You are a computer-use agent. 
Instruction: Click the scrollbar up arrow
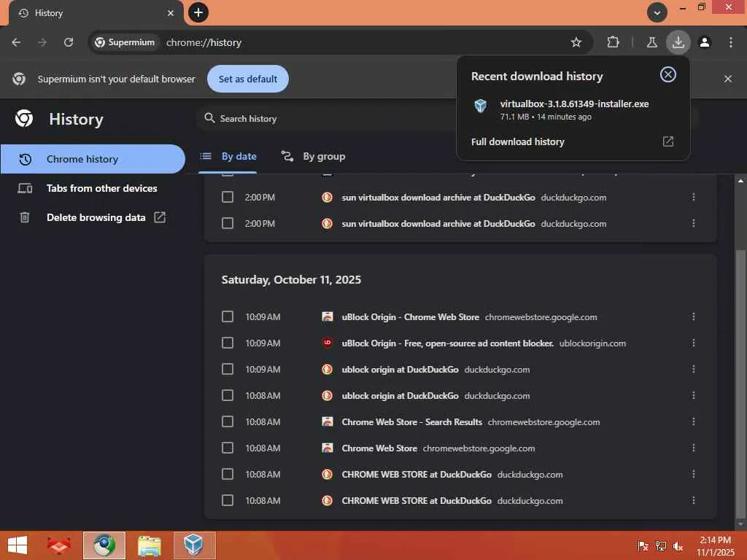(740, 181)
